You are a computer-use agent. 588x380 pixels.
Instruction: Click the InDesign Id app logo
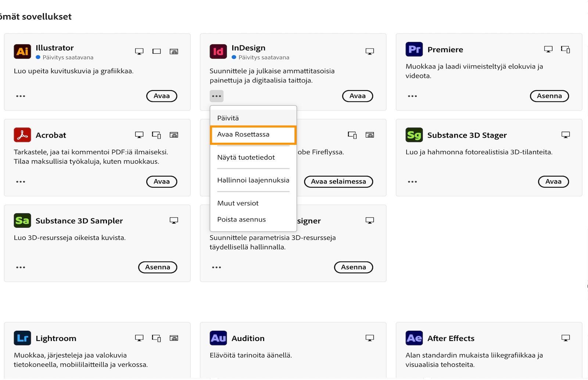[218, 52]
